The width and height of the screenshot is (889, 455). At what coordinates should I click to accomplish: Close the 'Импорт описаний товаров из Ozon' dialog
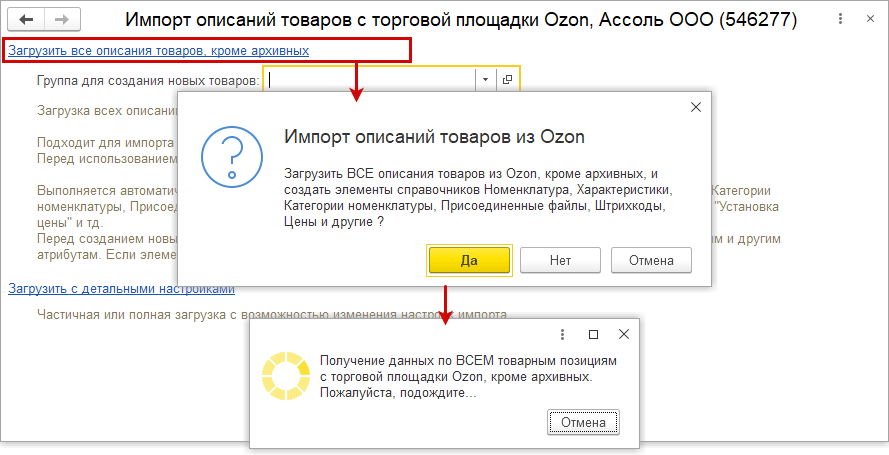(696, 107)
